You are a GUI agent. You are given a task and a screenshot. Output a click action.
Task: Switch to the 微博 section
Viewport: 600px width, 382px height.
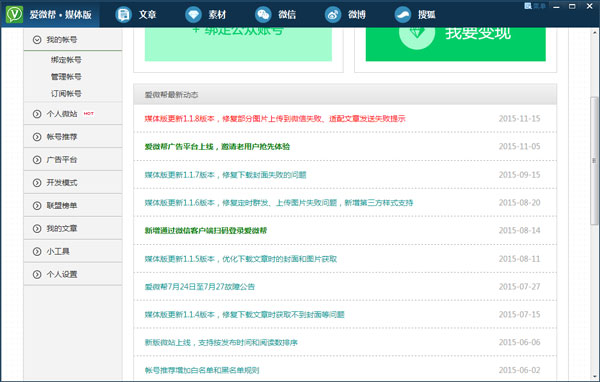coord(345,15)
